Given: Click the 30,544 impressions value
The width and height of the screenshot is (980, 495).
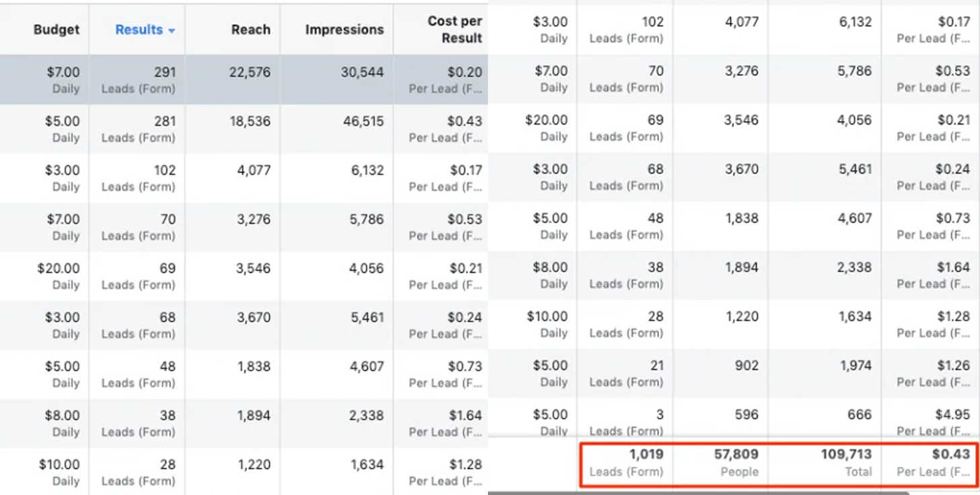Looking at the screenshot, I should pos(362,72).
